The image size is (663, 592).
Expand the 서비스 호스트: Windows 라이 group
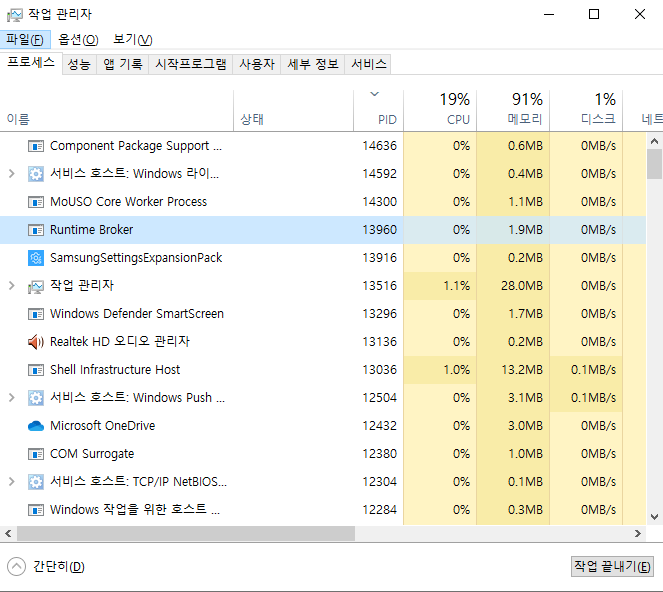coord(12,173)
